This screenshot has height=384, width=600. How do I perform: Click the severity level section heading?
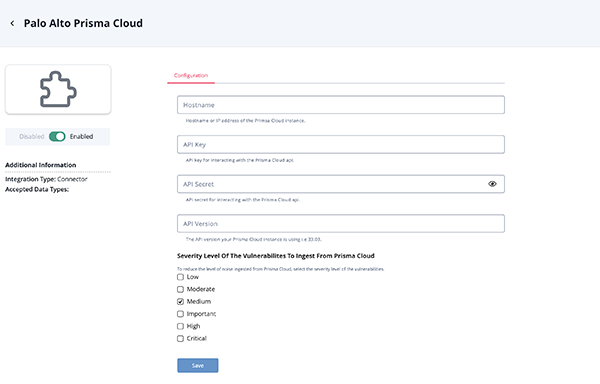(276, 255)
